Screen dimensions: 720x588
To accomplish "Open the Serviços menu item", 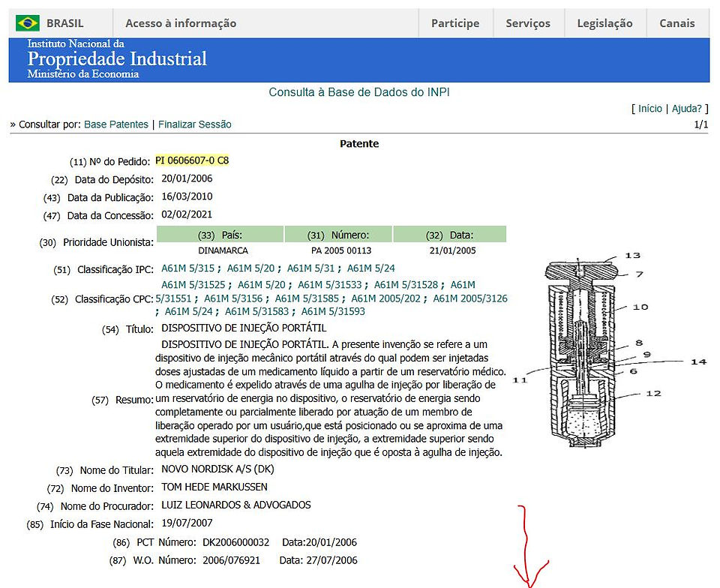I will [x=528, y=23].
